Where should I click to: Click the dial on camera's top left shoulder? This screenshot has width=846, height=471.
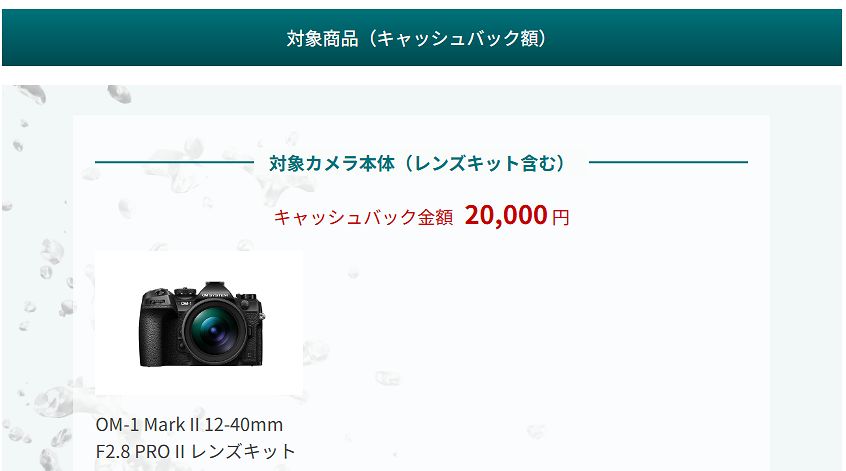(x=158, y=294)
